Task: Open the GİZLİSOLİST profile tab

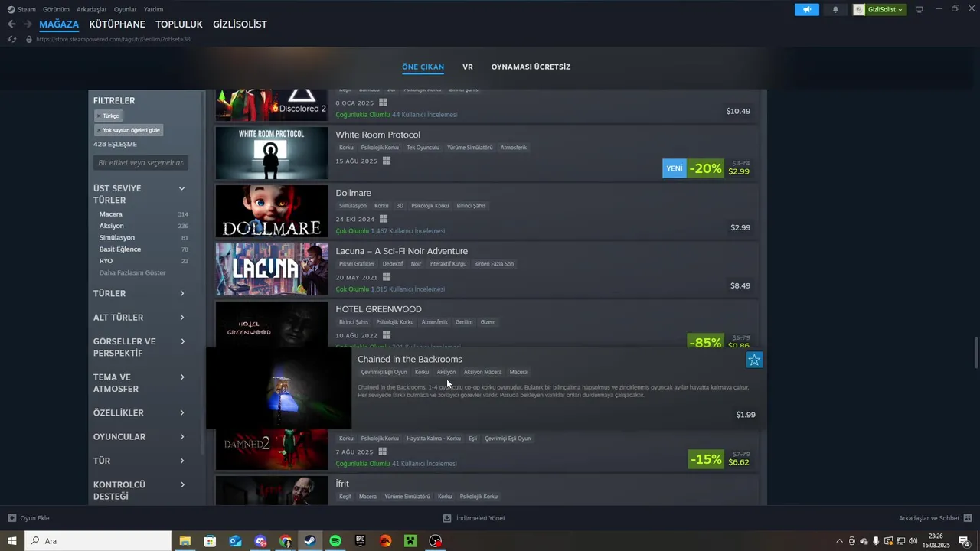Action: coord(240,24)
